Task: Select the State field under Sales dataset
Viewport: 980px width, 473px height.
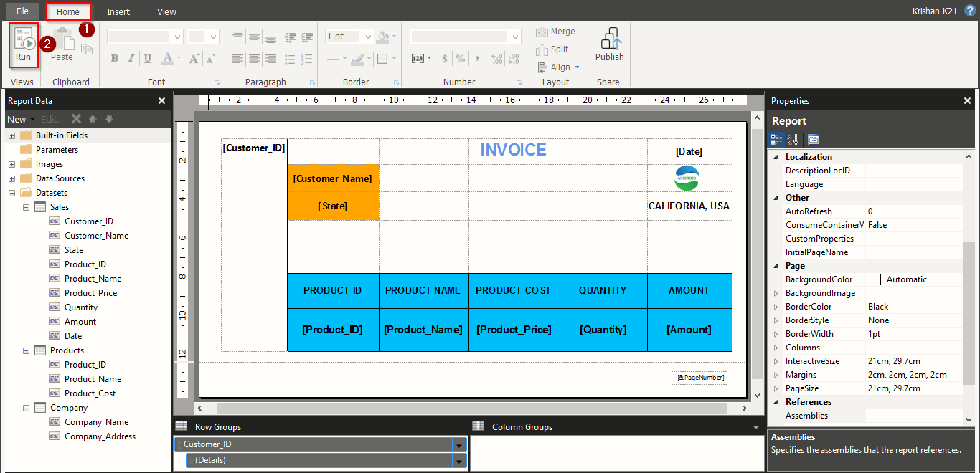Action: (x=75, y=249)
